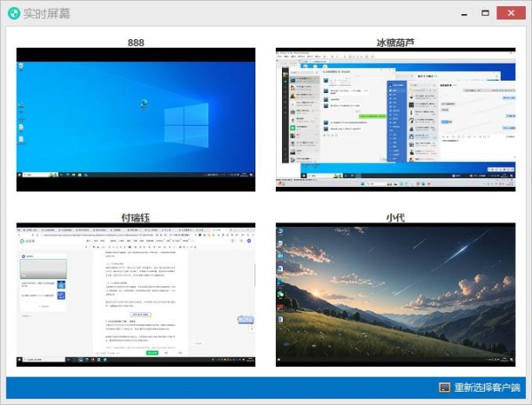Viewport: 532px width, 405px height.
Task: Click the 冰糖葫芦 client name label
Action: coord(395,42)
